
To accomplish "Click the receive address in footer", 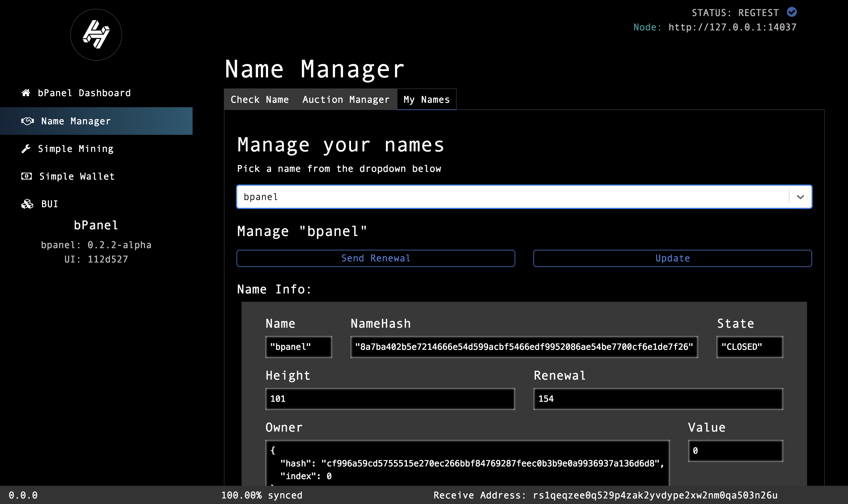I will pos(655,495).
